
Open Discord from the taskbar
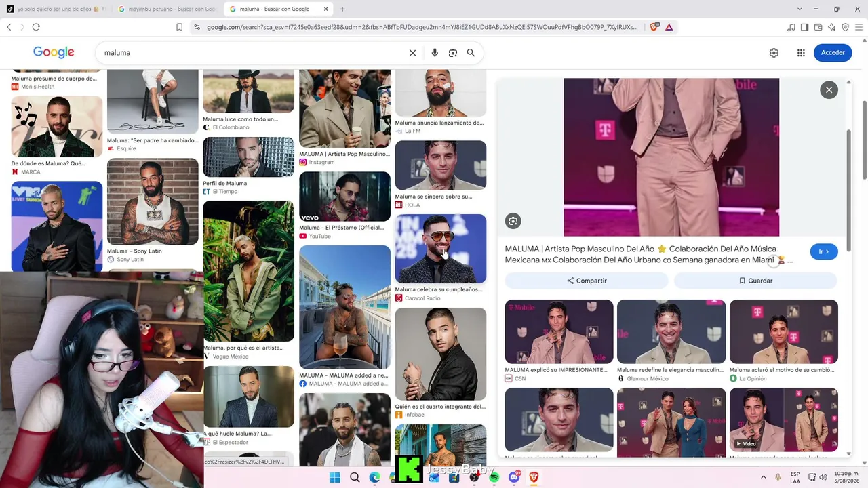pyautogui.click(x=514, y=478)
